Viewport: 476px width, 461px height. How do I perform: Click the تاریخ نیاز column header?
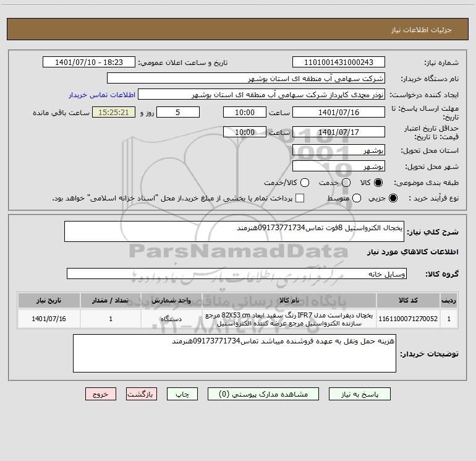49,301
